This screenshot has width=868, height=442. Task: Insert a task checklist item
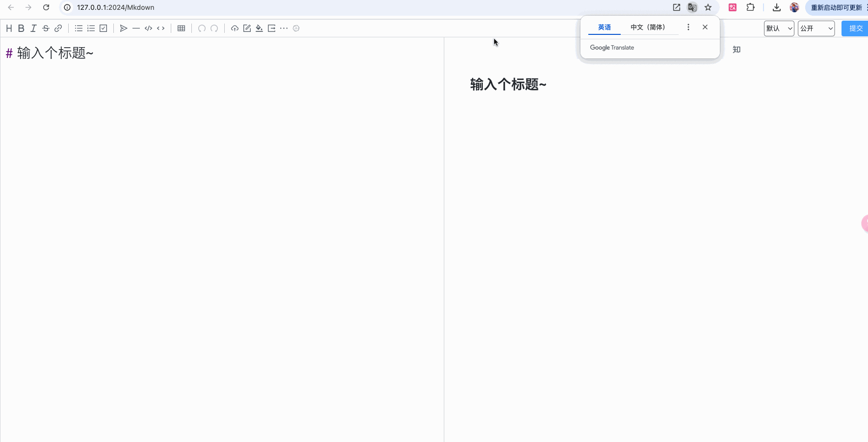point(103,28)
